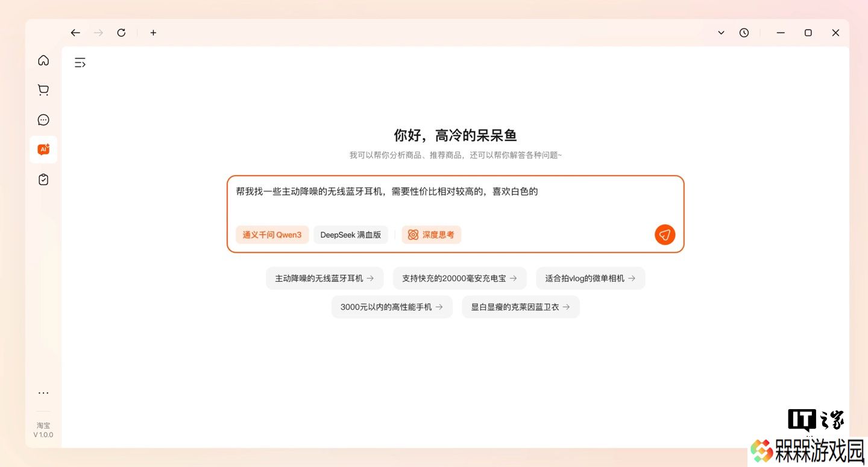The image size is (868, 467).
Task: Send the prompt with orange button
Action: [665, 235]
